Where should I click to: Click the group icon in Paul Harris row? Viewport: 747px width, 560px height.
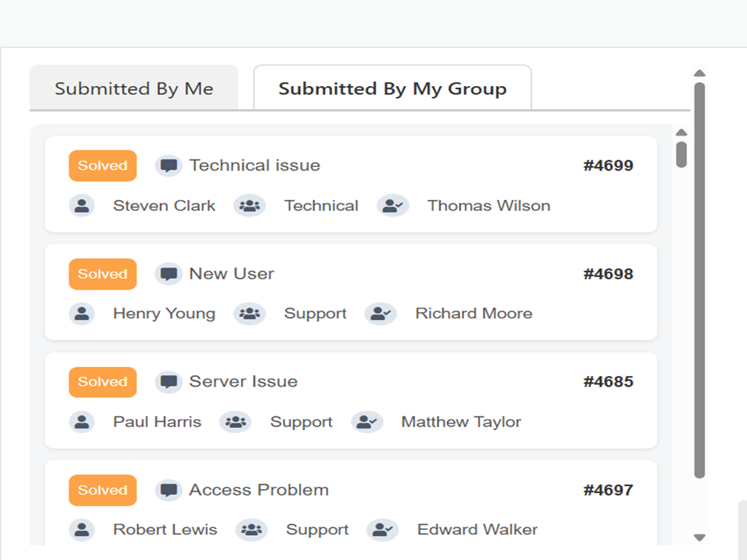click(235, 421)
